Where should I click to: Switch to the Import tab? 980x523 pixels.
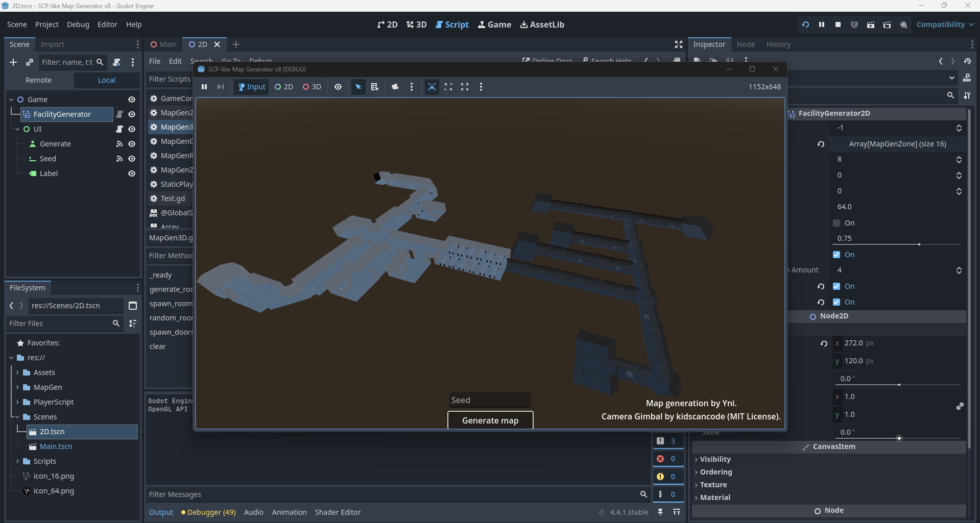pyautogui.click(x=52, y=44)
